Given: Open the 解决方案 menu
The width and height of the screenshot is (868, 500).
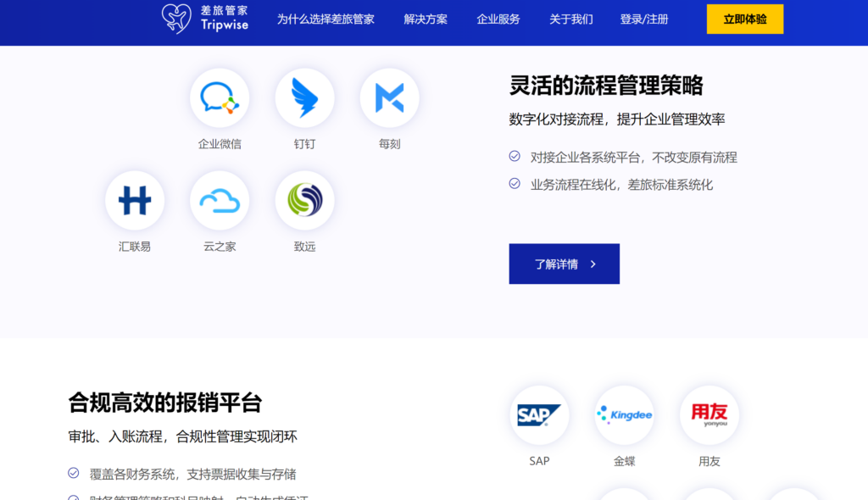Looking at the screenshot, I should pos(426,19).
